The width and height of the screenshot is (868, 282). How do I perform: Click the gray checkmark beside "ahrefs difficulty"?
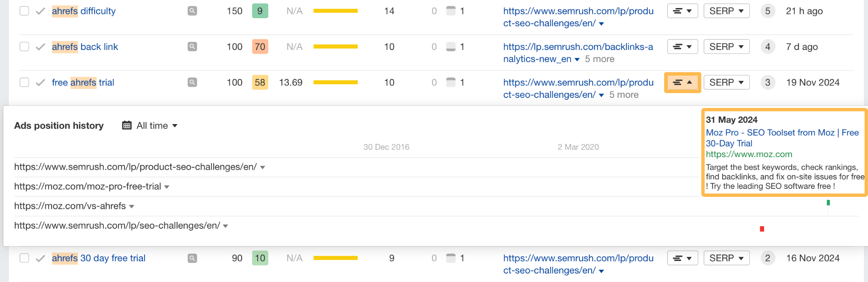click(41, 11)
